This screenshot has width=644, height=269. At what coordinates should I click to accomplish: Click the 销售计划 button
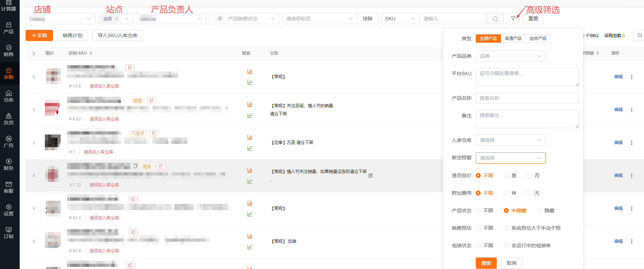73,35
